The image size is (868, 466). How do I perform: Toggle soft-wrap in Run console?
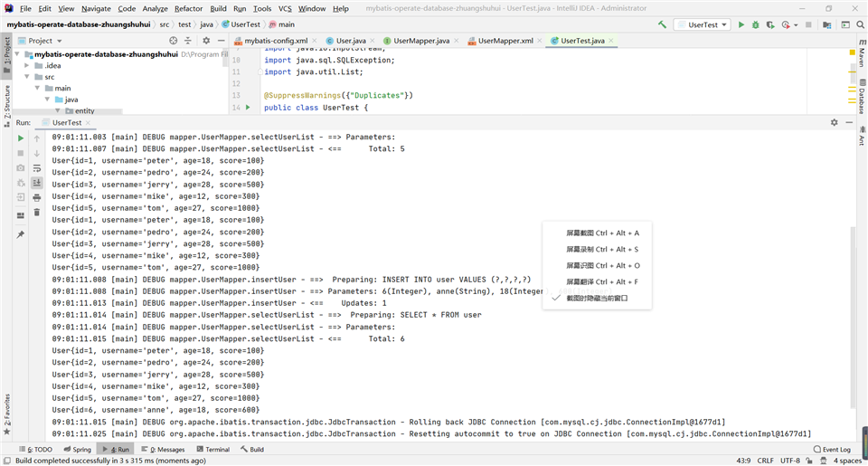point(37,168)
